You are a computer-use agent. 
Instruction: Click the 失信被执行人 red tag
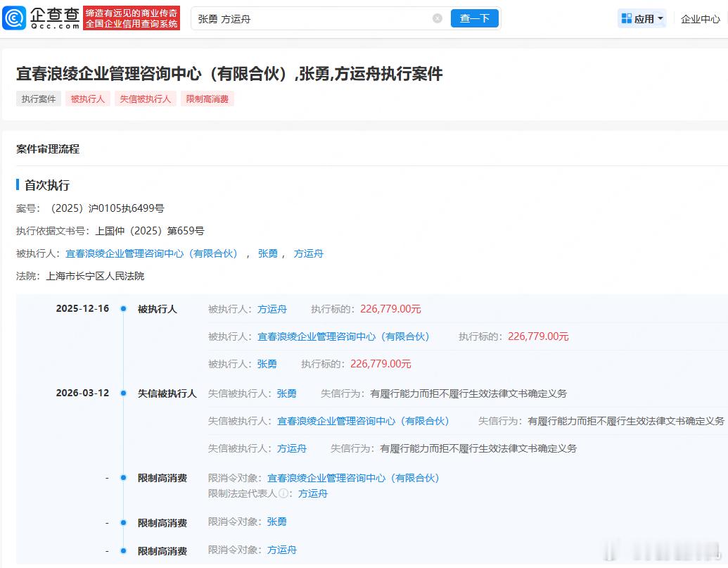pyautogui.click(x=145, y=99)
